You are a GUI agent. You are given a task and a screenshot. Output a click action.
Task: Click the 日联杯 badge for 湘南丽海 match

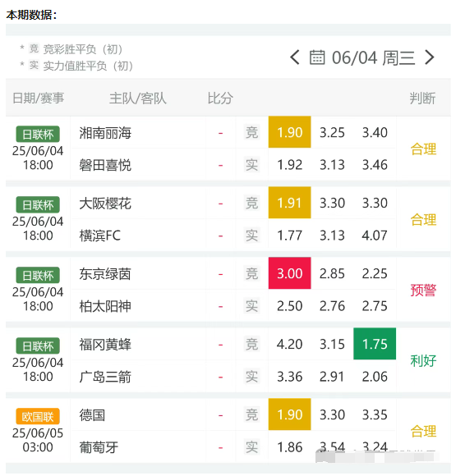tap(38, 134)
